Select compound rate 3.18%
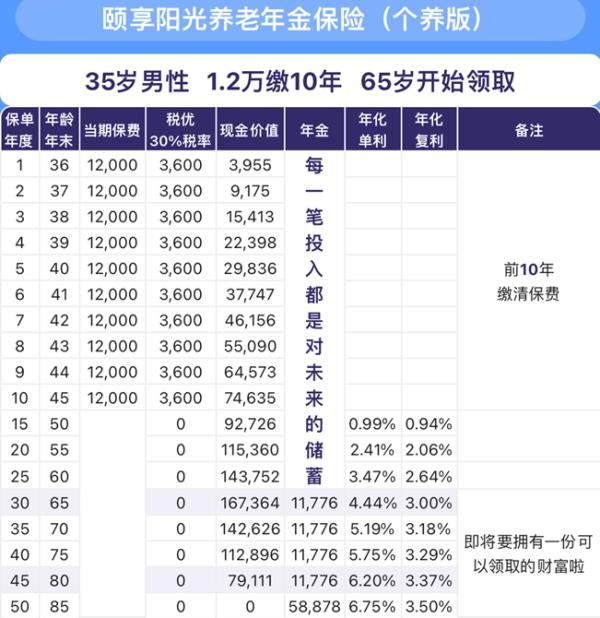The height and width of the screenshot is (618, 600). click(429, 529)
